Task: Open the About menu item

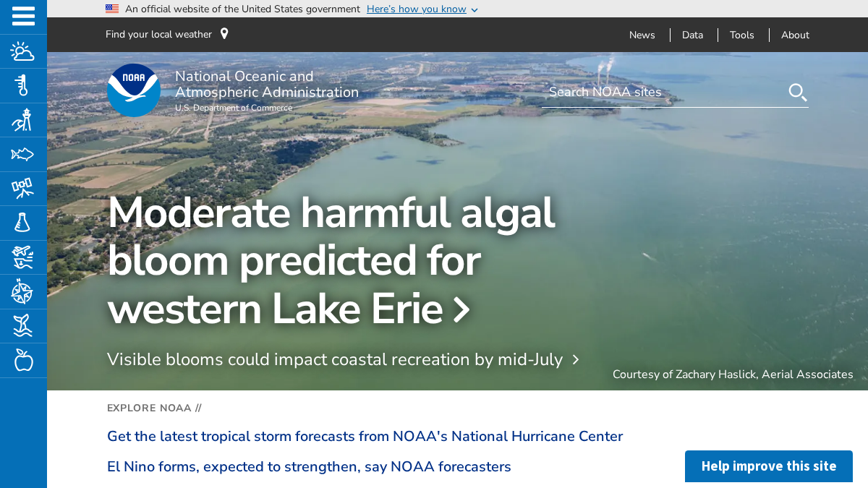Action: pos(795,35)
